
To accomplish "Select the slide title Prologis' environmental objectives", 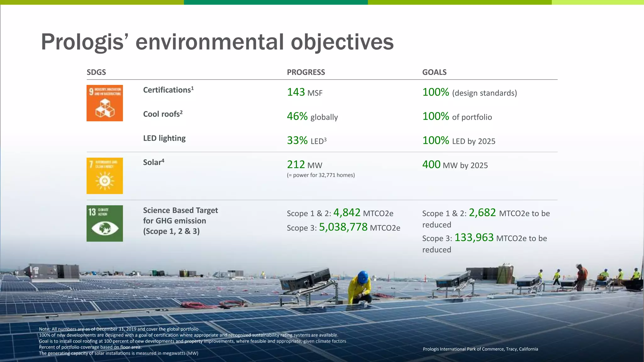I will 217,42.
